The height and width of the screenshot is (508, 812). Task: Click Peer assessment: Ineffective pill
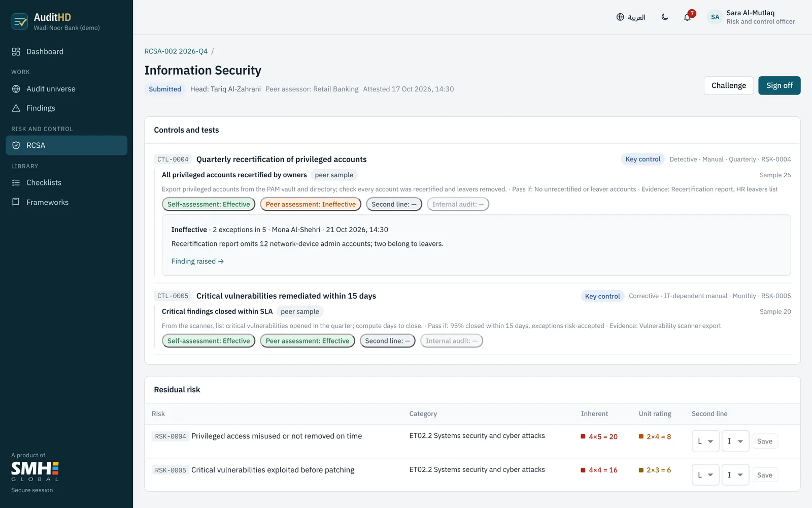(311, 204)
